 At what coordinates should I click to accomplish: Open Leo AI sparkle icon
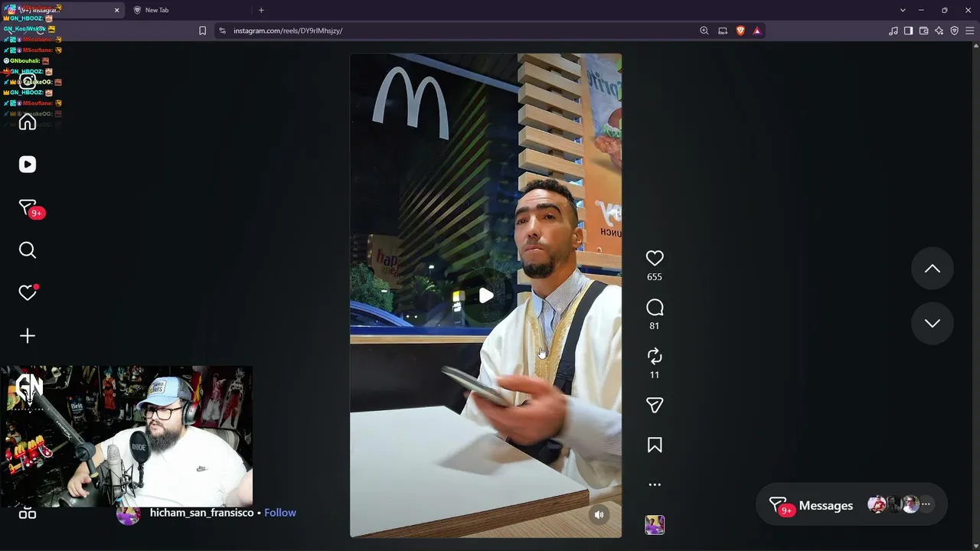coord(939,31)
